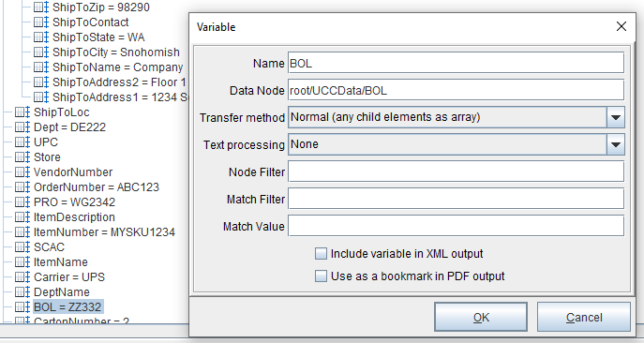Click the Store node icon
644x343 pixels.
point(22,157)
